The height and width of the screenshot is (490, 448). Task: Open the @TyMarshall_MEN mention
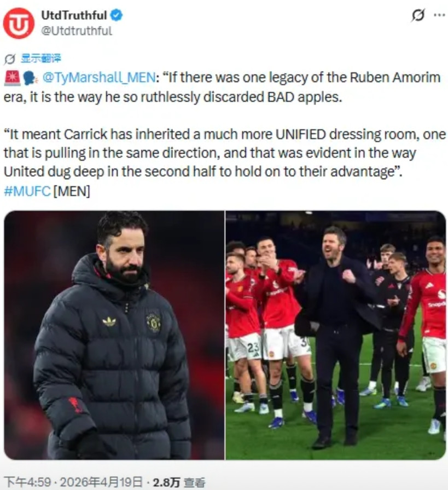click(98, 78)
